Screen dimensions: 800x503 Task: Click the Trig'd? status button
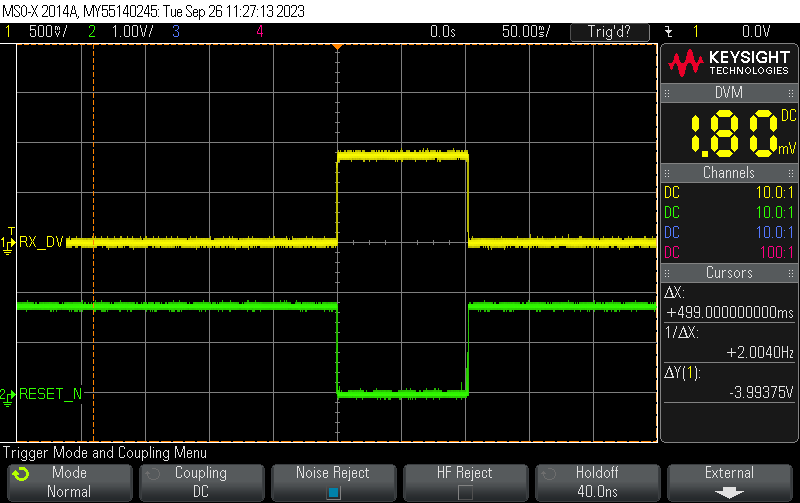[x=610, y=32]
